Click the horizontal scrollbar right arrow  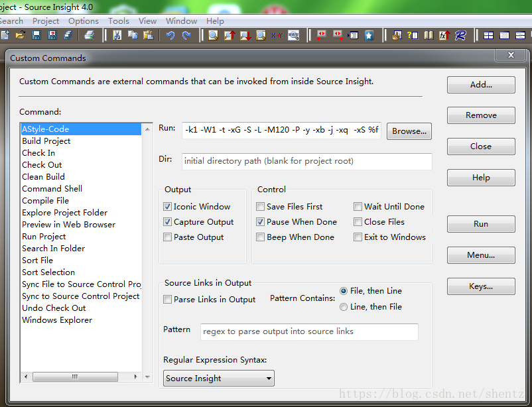point(136,377)
